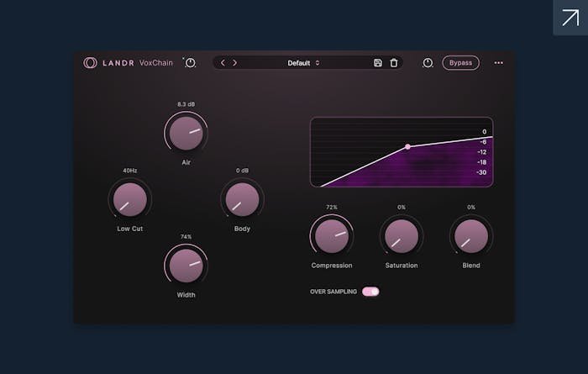Click the 0% Blend value
The image size is (588, 374).
(x=471, y=207)
